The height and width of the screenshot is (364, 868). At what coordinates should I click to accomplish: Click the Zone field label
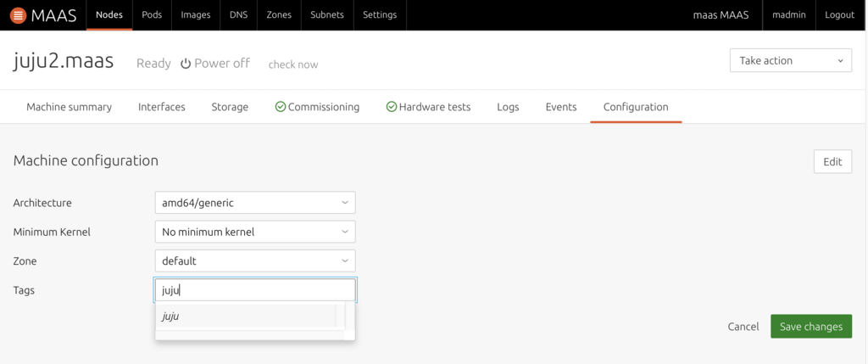coord(25,260)
